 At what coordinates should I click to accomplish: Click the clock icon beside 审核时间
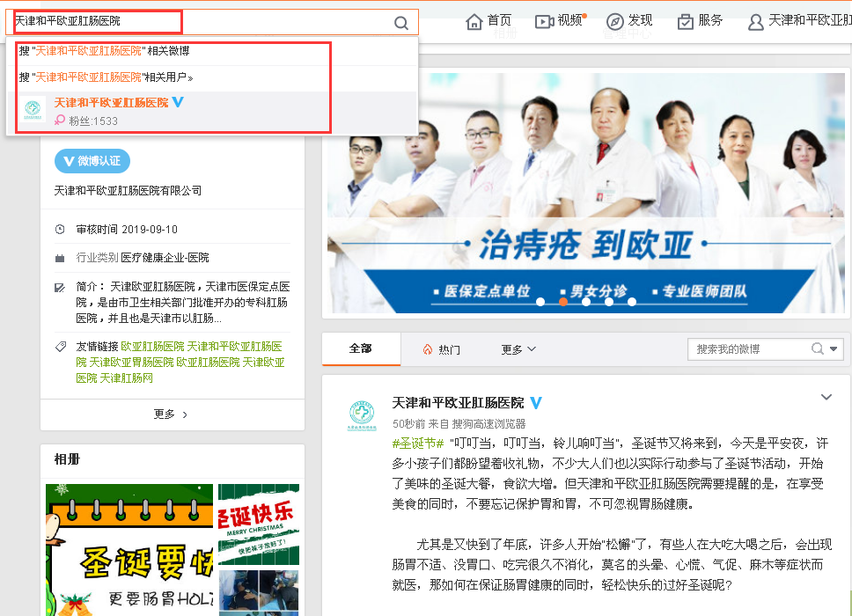click(x=60, y=229)
